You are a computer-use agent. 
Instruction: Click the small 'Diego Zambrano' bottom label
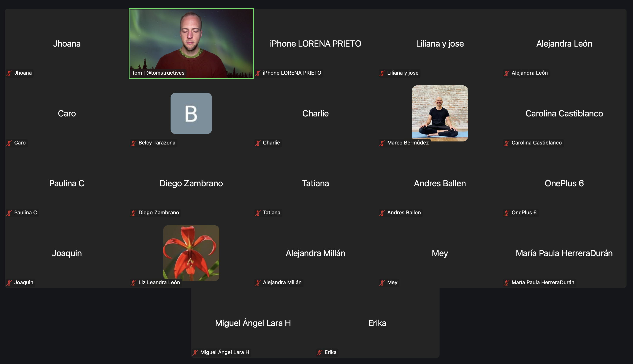(x=159, y=212)
